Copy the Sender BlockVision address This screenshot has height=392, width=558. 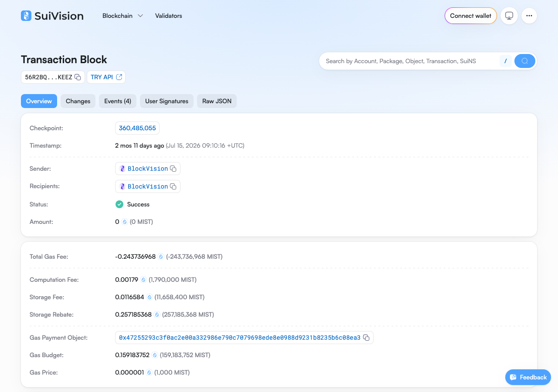click(x=173, y=169)
